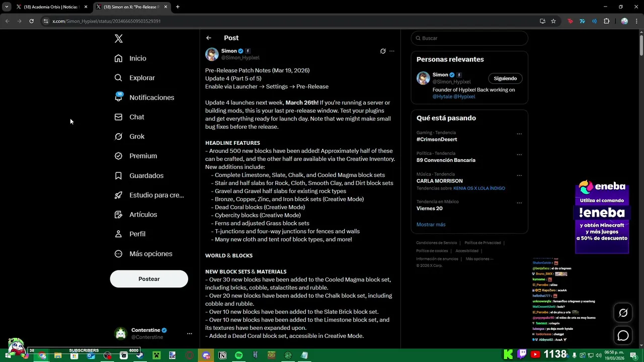Viewport: 644px width, 362px height.
Task: Go back with the Post arrow
Action: tap(208, 38)
